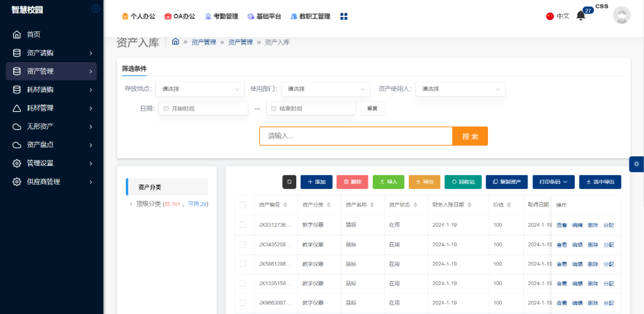Sort by 价值 column arrows
Screen dimensions: 644x314
[509, 205]
